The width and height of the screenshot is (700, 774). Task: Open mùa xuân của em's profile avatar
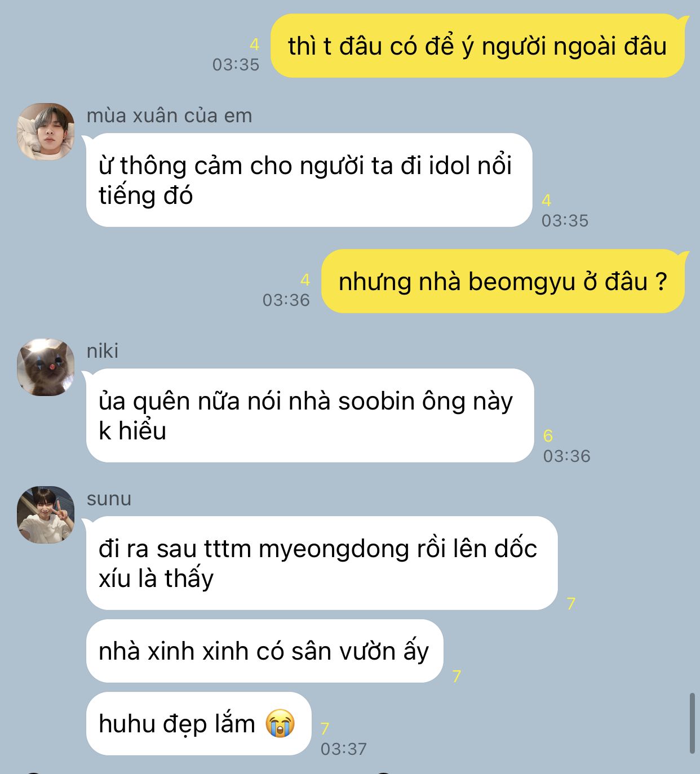46,131
